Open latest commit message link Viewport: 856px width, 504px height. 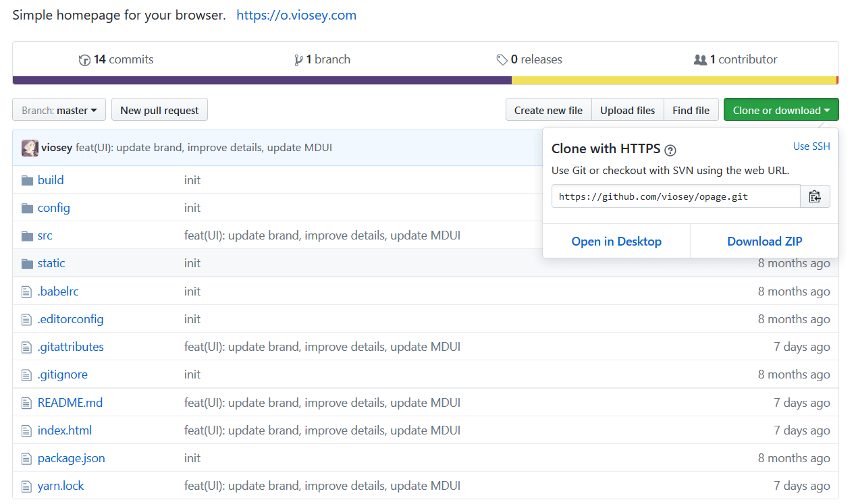click(x=204, y=148)
